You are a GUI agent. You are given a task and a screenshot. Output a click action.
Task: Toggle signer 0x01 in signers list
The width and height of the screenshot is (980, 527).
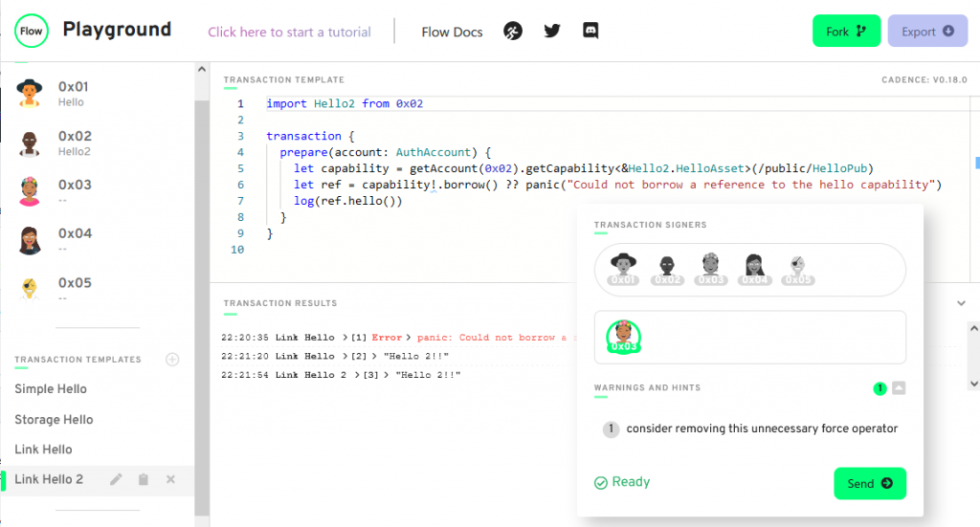(x=623, y=269)
